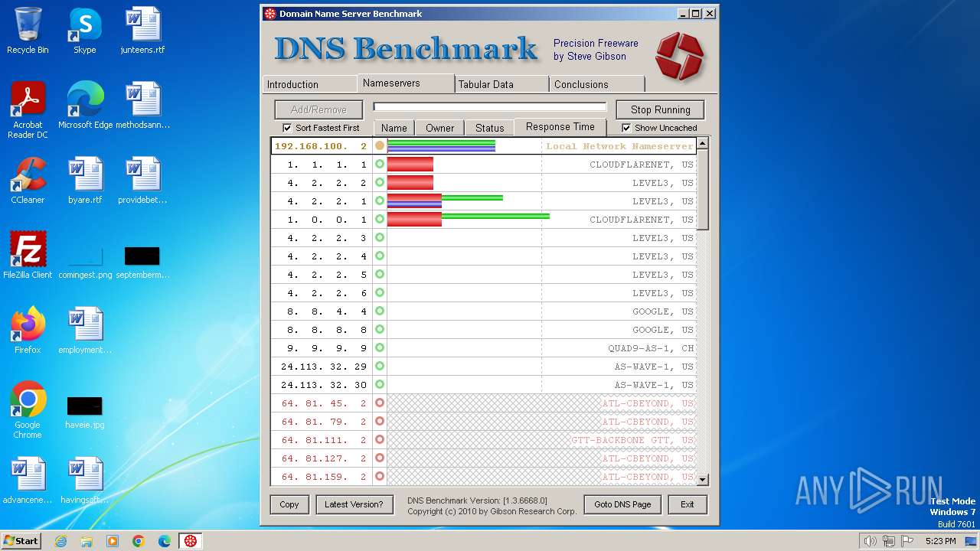This screenshot has width=980, height=551.
Task: Click green status circle for 9.9.9.9
Action: coord(380,347)
